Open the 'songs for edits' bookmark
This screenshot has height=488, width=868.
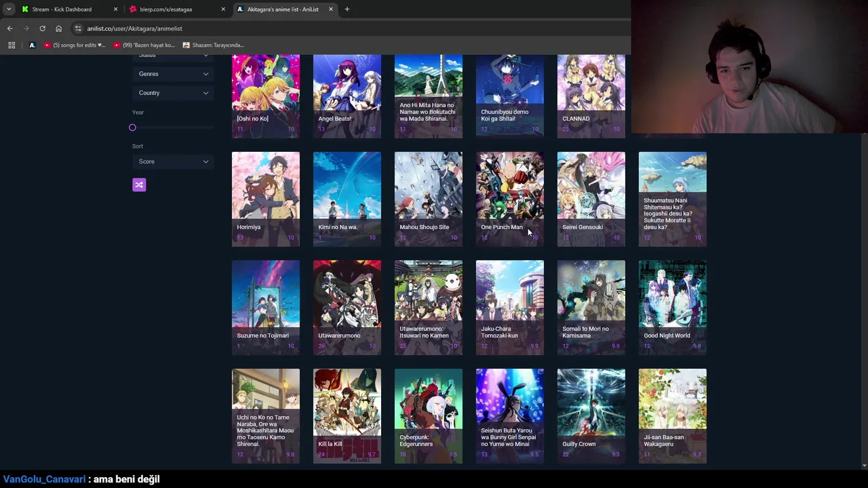tap(75, 45)
